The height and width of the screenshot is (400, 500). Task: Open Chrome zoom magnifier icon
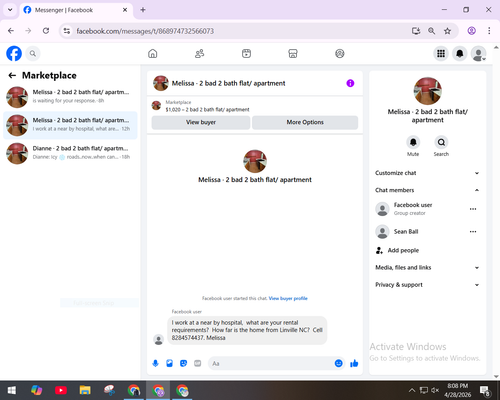(431, 31)
